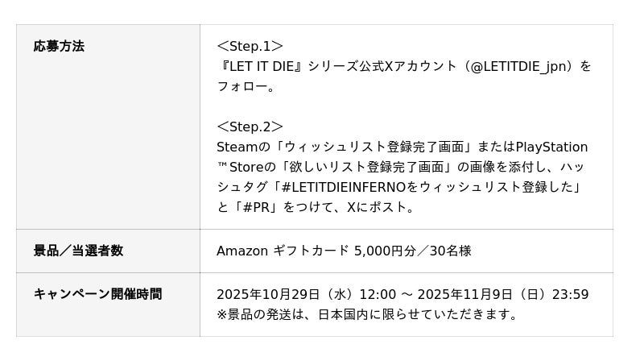The image size is (644, 361).
Task: Click the <Step.2> heading text
Action: (250, 127)
